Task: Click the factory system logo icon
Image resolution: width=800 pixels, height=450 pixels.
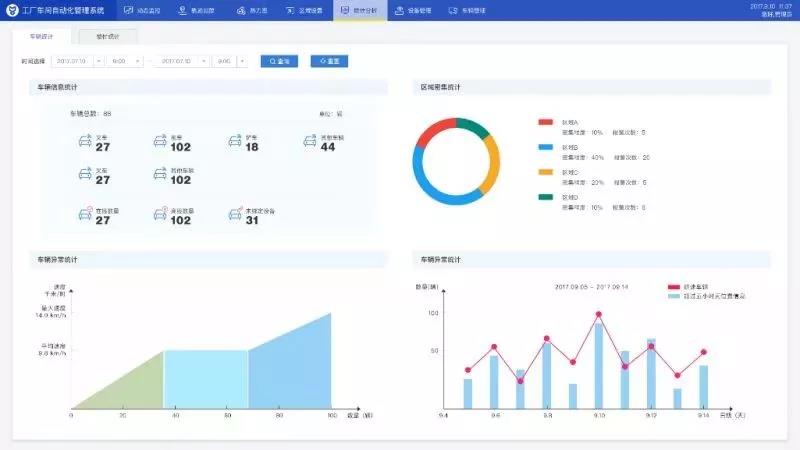Action: pyautogui.click(x=12, y=10)
